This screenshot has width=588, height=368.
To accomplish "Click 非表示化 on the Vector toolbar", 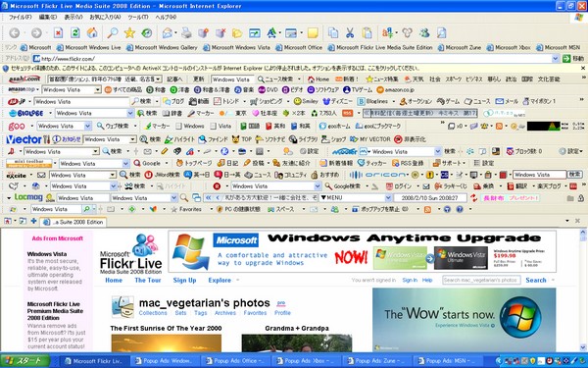I will click(x=410, y=139).
